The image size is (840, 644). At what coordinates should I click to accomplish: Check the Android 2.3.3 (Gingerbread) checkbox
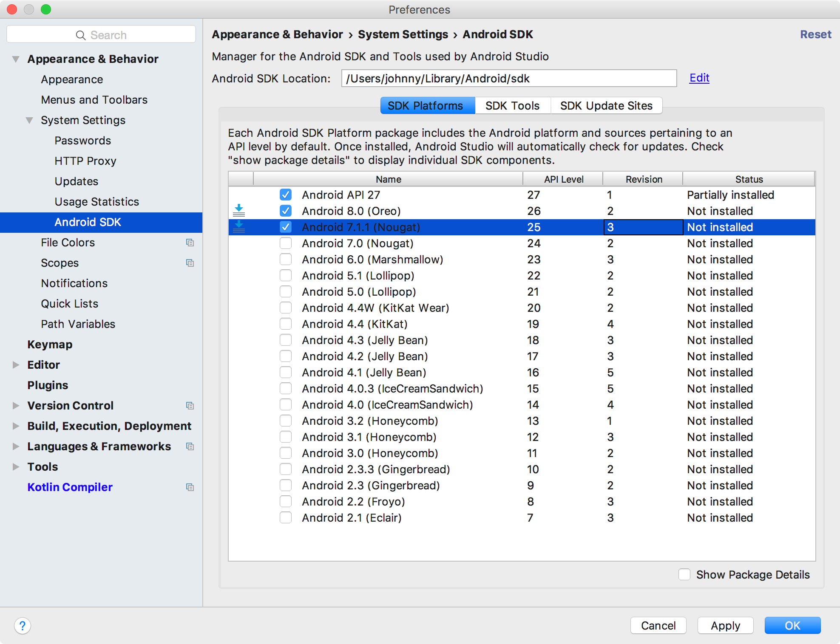pyautogui.click(x=286, y=469)
